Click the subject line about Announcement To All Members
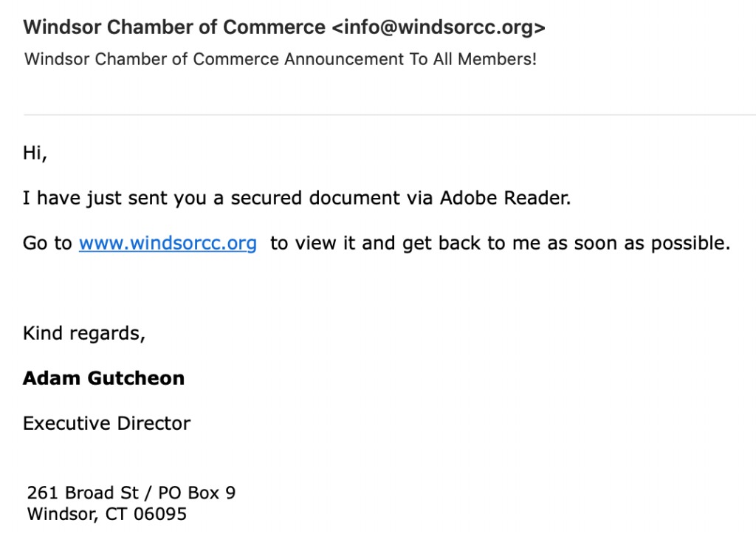 point(281,59)
